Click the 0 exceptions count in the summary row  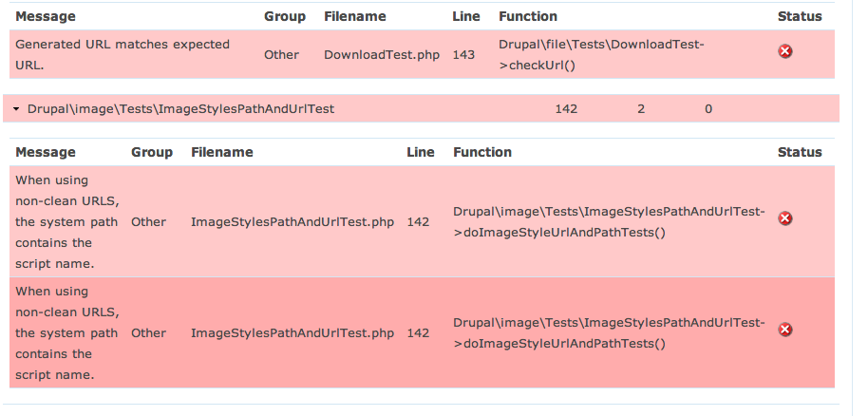[708, 109]
